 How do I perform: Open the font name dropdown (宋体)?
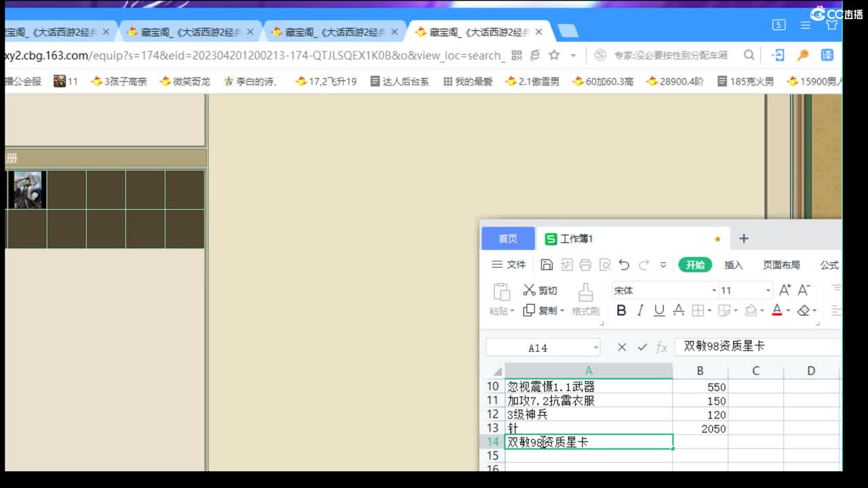pyautogui.click(x=713, y=291)
